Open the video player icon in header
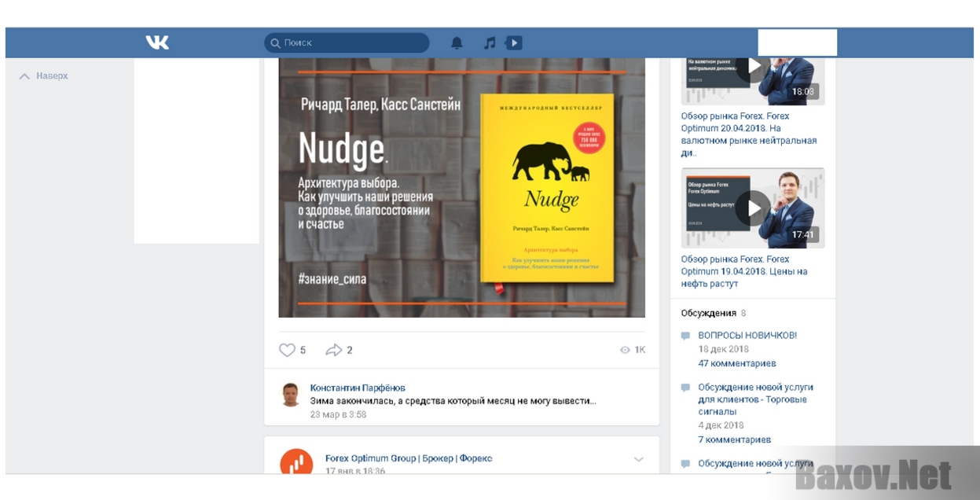 (513, 43)
